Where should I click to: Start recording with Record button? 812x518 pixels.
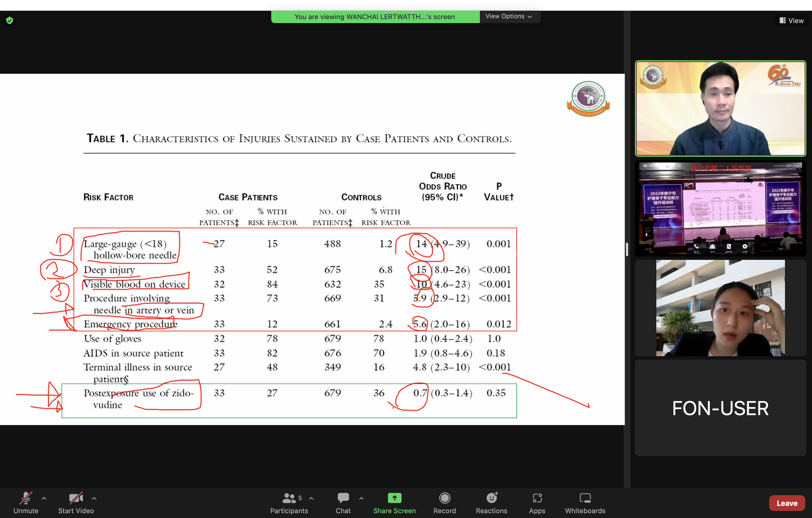(x=444, y=502)
